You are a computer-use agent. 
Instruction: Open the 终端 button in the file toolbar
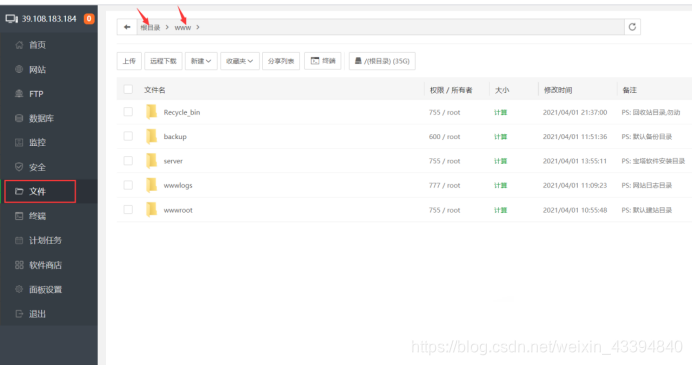pos(323,61)
